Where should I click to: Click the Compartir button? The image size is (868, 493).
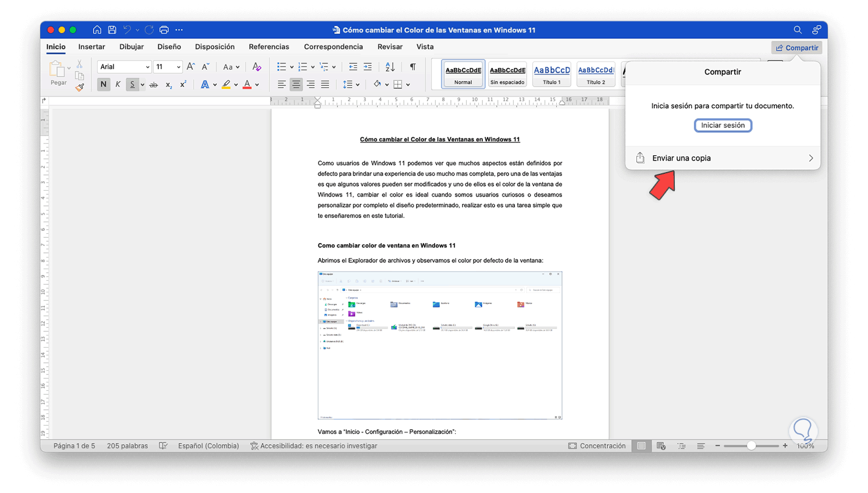click(x=797, y=48)
